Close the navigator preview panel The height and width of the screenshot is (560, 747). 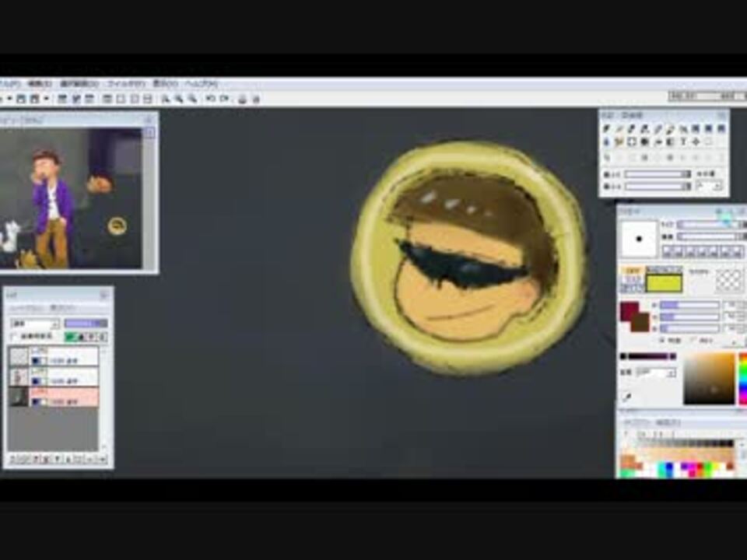tap(149, 120)
